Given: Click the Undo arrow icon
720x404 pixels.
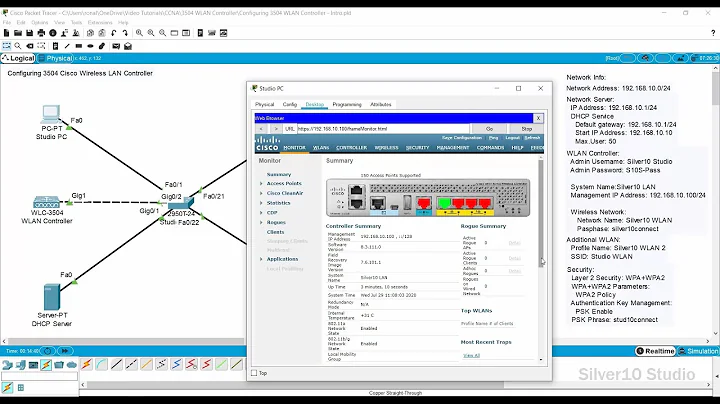Looking at the screenshot, I should pyautogui.click(x=113, y=33).
